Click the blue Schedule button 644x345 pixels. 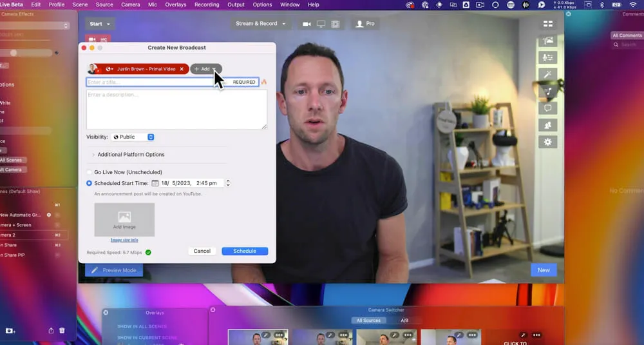click(245, 251)
